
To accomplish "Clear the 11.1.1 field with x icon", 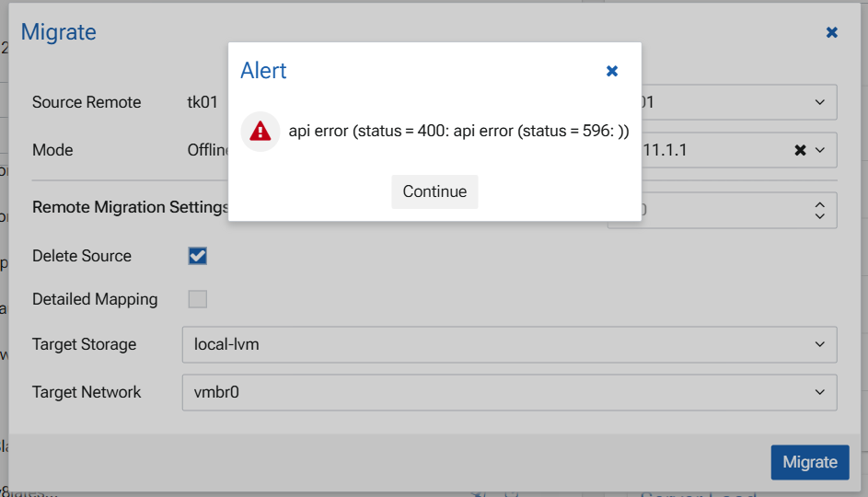I will 800,150.
